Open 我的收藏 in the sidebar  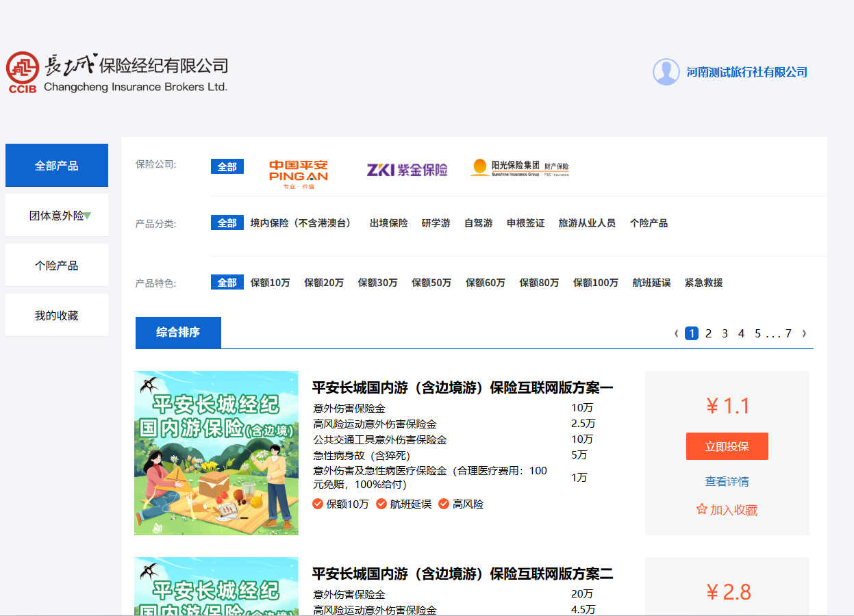click(57, 316)
